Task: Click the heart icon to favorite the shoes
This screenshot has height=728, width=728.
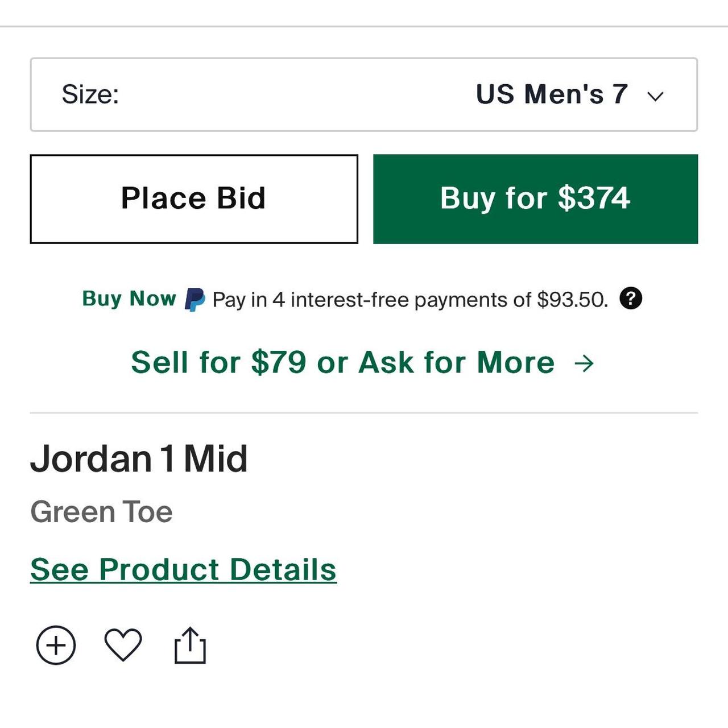Action: pyautogui.click(x=124, y=644)
